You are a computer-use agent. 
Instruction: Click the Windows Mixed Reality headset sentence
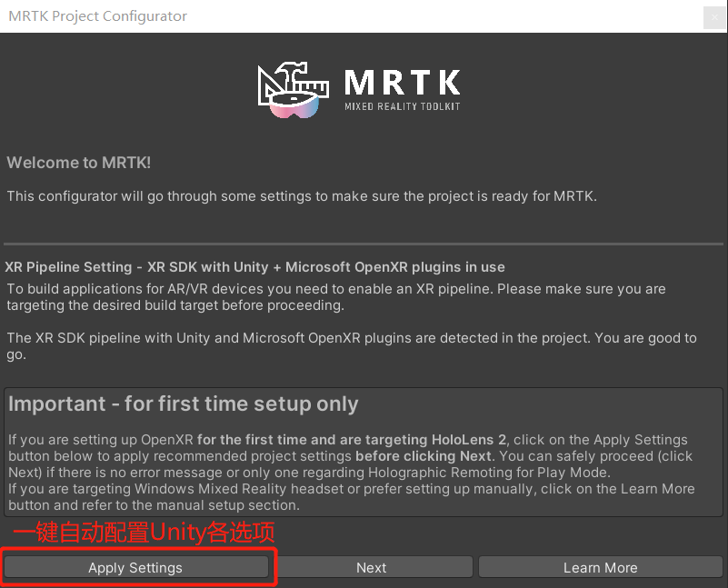tap(352, 496)
